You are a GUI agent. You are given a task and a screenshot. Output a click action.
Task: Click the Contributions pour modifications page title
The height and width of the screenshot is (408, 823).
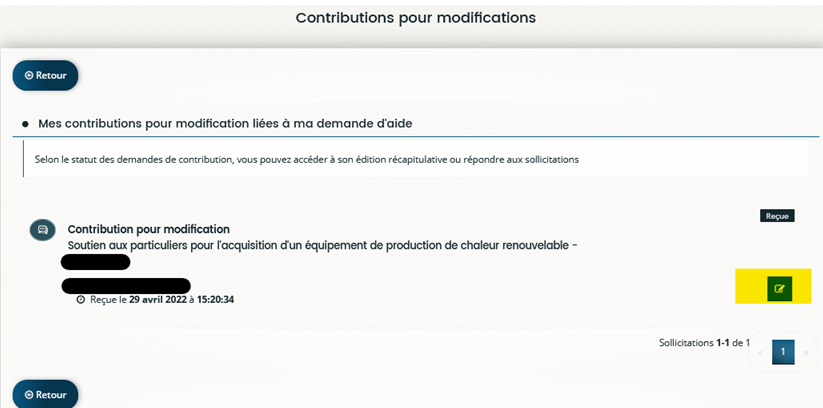[416, 18]
